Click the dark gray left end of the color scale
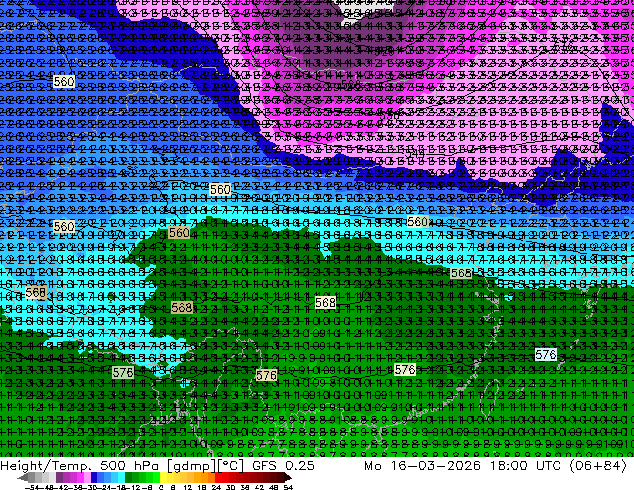The height and width of the screenshot is (490, 634). click(23, 478)
